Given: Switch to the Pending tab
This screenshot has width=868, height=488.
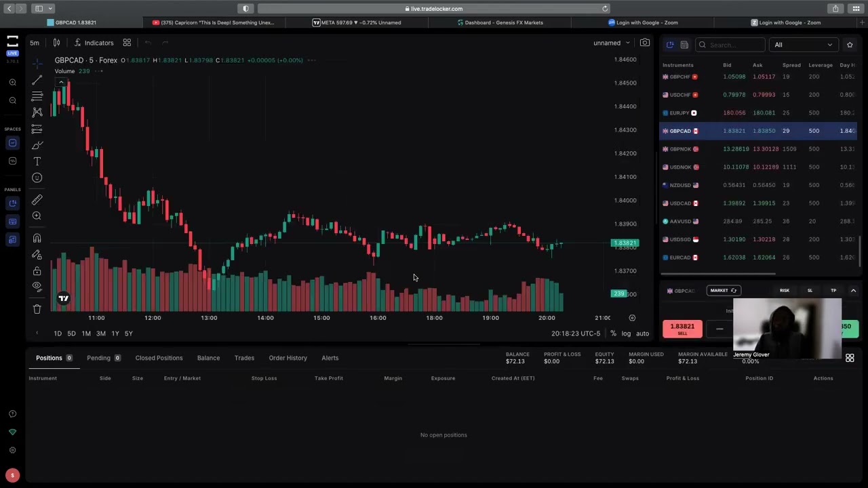Looking at the screenshot, I should click(x=104, y=358).
